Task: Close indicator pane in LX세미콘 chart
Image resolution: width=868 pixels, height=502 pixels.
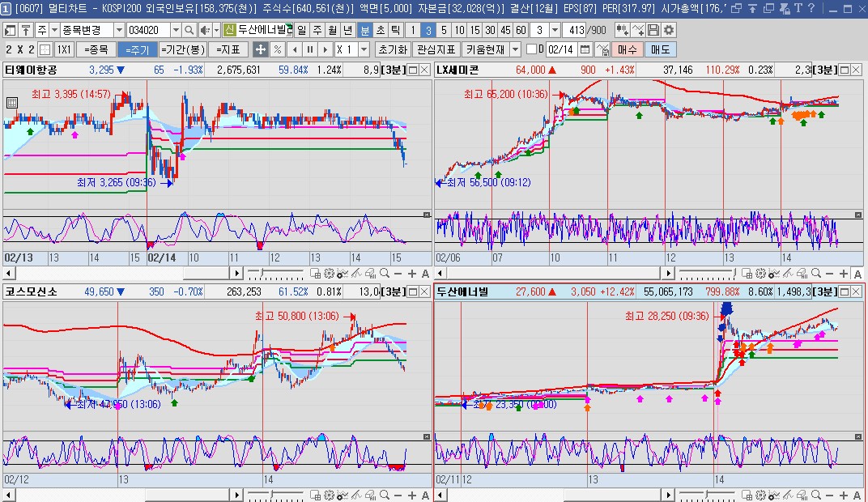Action: pyautogui.click(x=858, y=215)
